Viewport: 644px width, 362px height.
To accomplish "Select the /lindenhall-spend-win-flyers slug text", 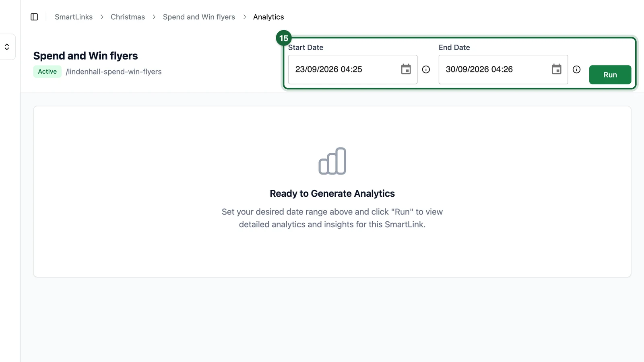I will pyautogui.click(x=114, y=72).
